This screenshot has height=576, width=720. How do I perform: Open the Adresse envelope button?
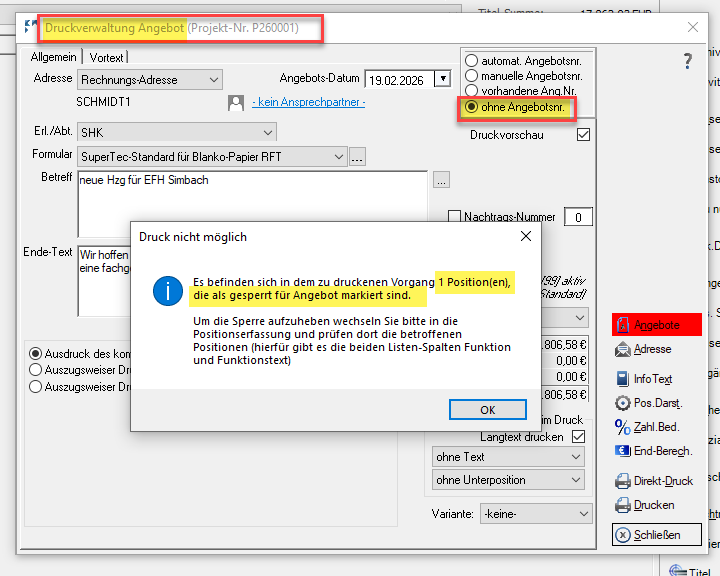click(644, 350)
